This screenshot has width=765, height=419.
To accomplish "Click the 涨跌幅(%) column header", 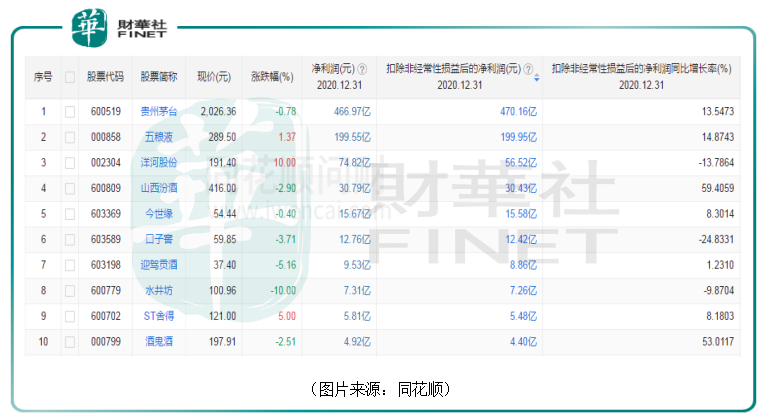I will tap(272, 77).
